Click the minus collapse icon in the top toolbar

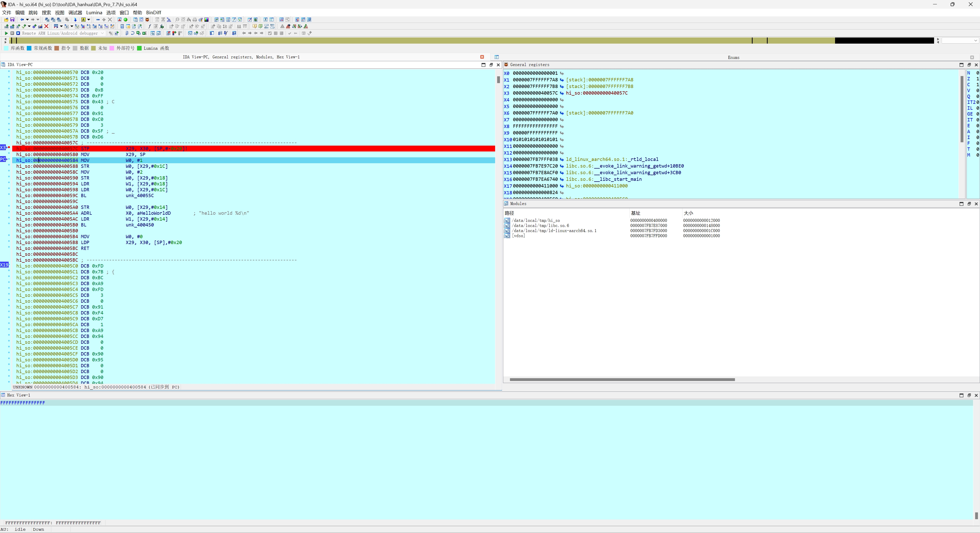pyautogui.click(x=98, y=20)
